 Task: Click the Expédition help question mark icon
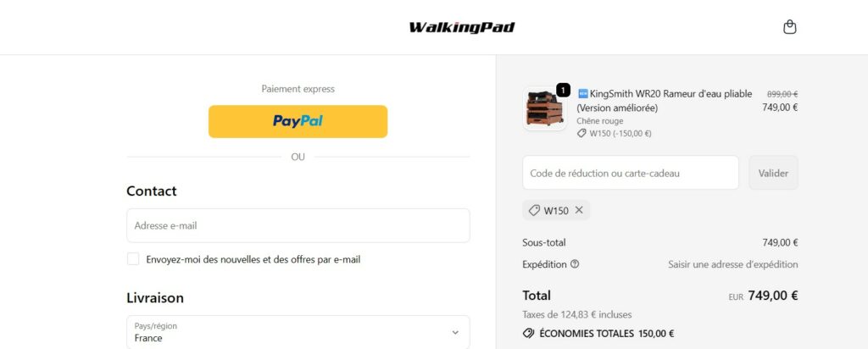(x=575, y=264)
